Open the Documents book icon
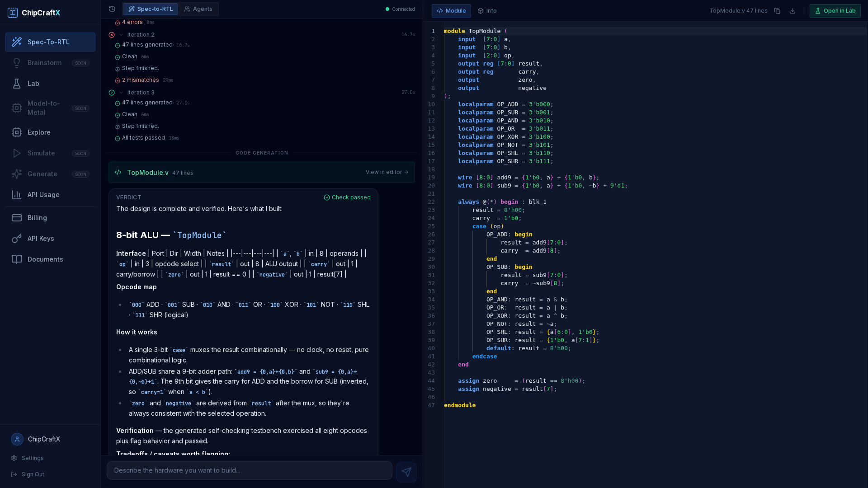 pyautogui.click(x=17, y=259)
